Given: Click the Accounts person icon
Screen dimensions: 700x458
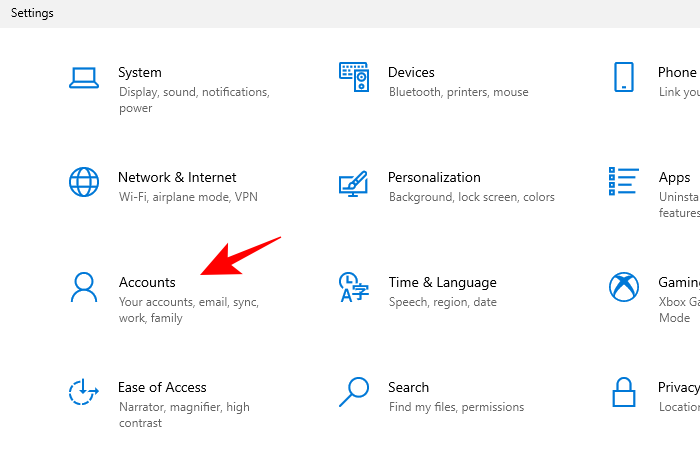Looking at the screenshot, I should (x=84, y=287).
